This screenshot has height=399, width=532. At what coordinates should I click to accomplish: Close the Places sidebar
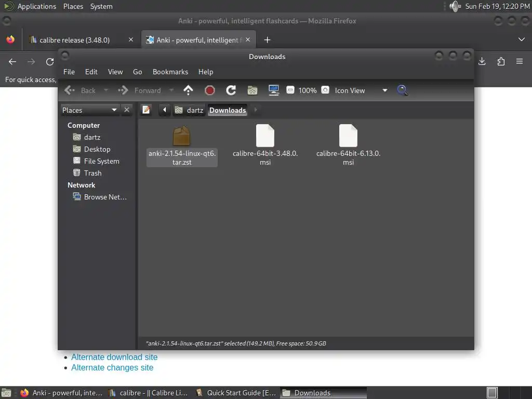[x=127, y=110]
